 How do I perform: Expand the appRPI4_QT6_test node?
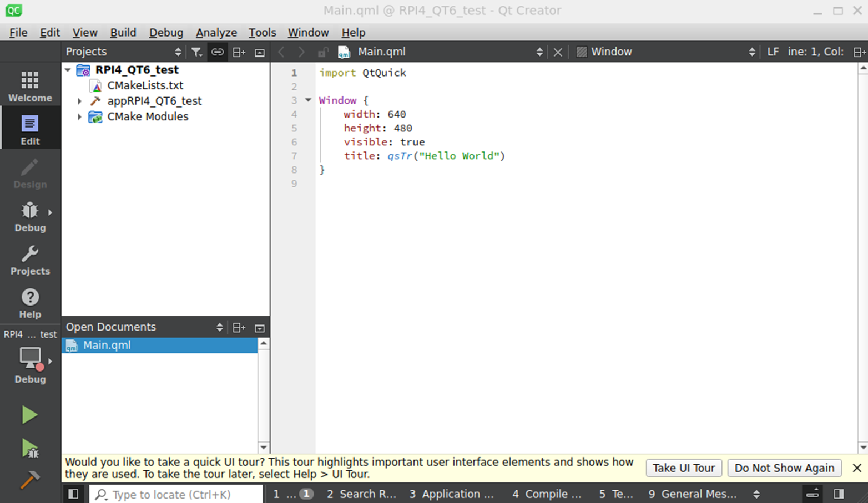(x=79, y=101)
